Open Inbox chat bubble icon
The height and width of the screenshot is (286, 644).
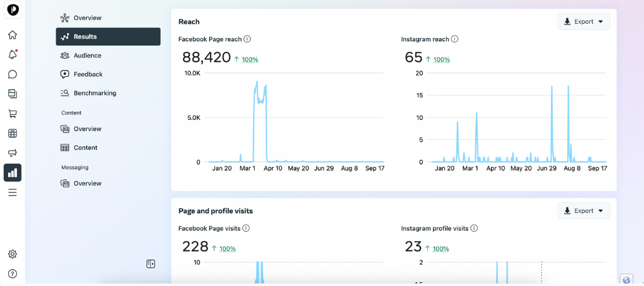pos(12,74)
